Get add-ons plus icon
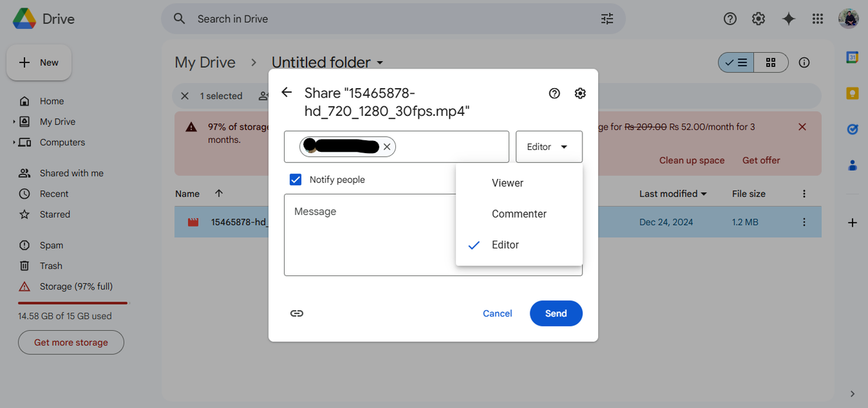The width and height of the screenshot is (868, 408). point(852,222)
